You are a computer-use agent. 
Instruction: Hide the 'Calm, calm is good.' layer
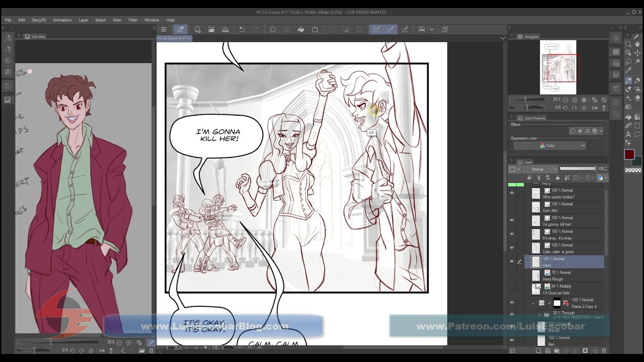[512, 247]
